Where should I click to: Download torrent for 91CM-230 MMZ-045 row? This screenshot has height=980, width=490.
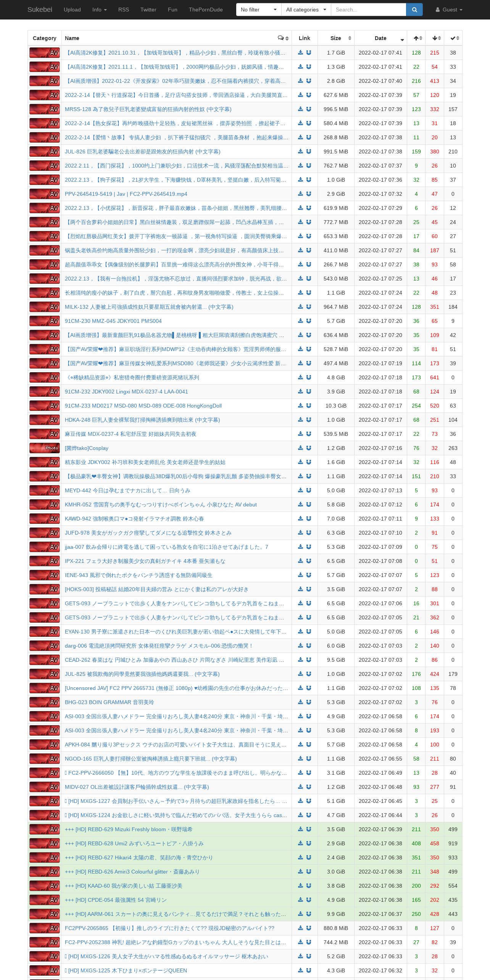(x=300, y=321)
